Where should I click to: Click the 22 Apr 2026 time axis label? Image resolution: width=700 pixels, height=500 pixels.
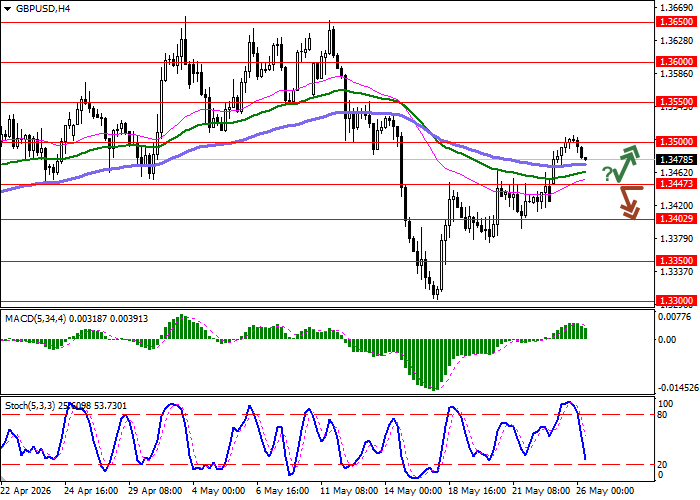pos(26,491)
